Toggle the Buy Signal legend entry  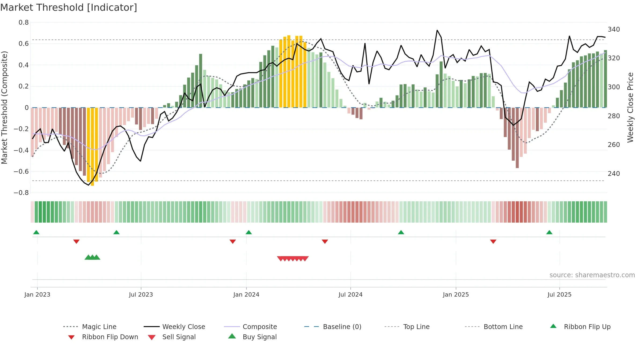[x=252, y=337]
